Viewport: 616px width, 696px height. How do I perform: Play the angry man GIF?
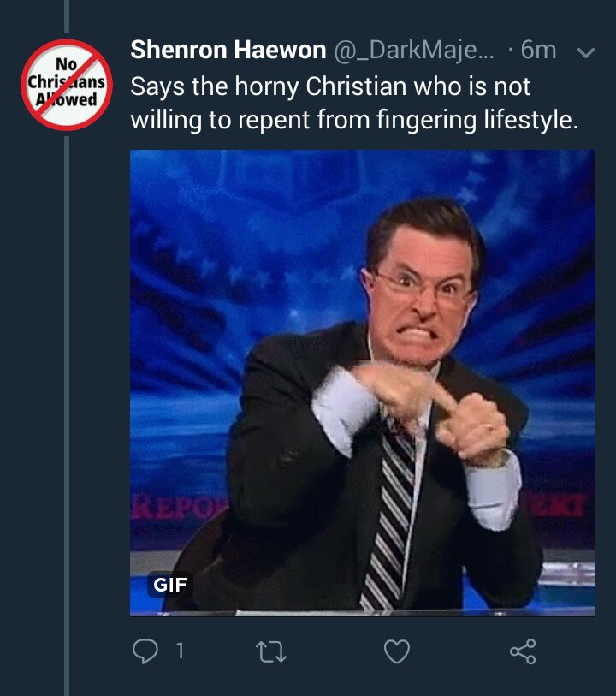pyautogui.click(x=362, y=383)
